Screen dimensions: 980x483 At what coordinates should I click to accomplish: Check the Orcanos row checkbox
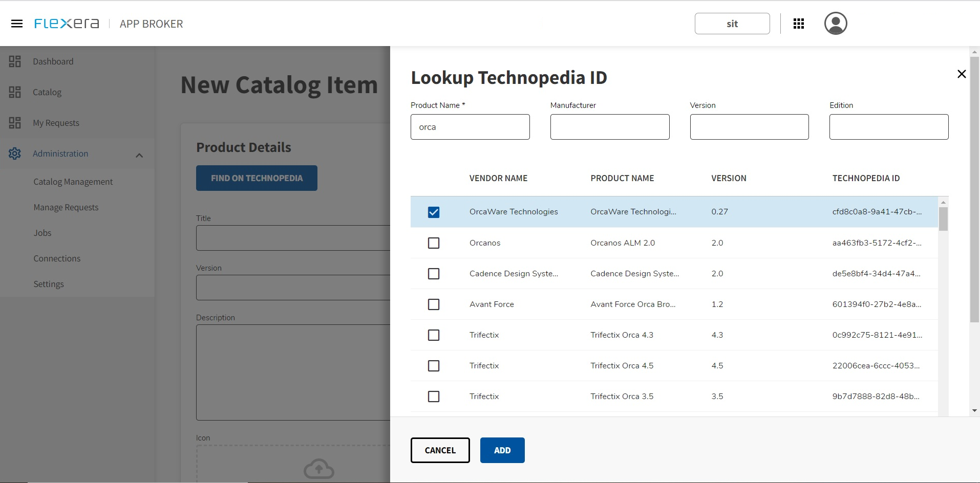coord(434,243)
